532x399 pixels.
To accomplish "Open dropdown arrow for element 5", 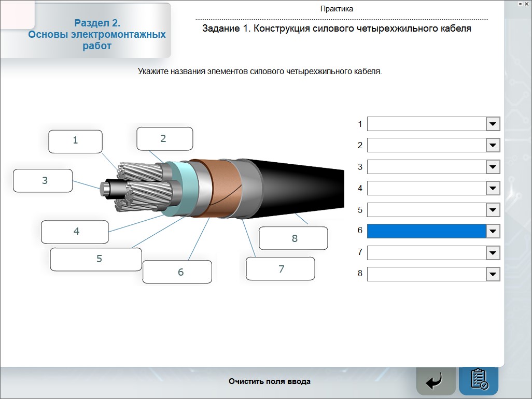I will 493,210.
